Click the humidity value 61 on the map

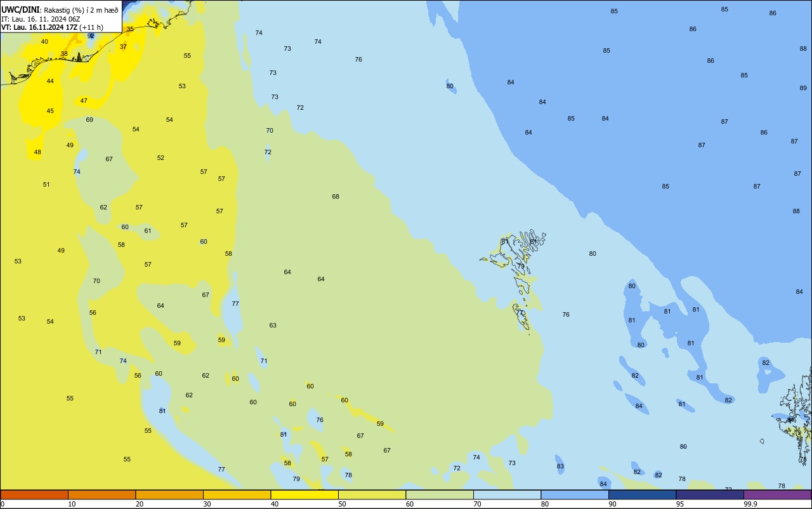148,231
